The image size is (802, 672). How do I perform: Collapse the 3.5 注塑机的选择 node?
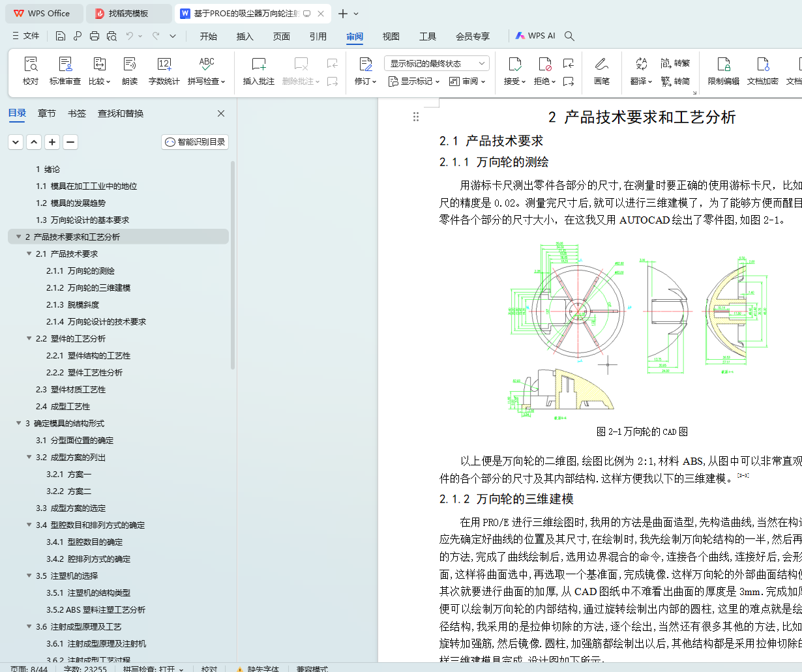click(x=29, y=576)
